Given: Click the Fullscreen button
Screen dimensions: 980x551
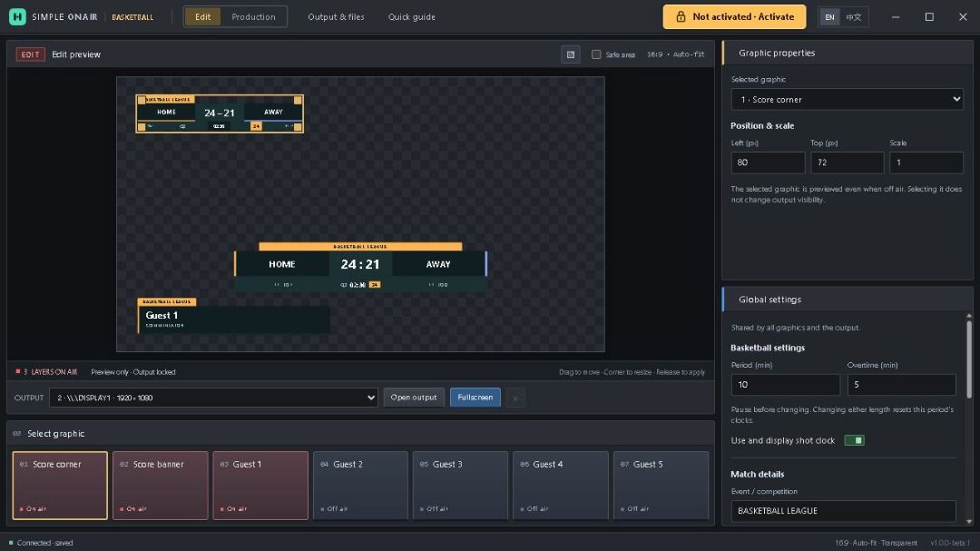Looking at the screenshot, I should pos(475,398).
